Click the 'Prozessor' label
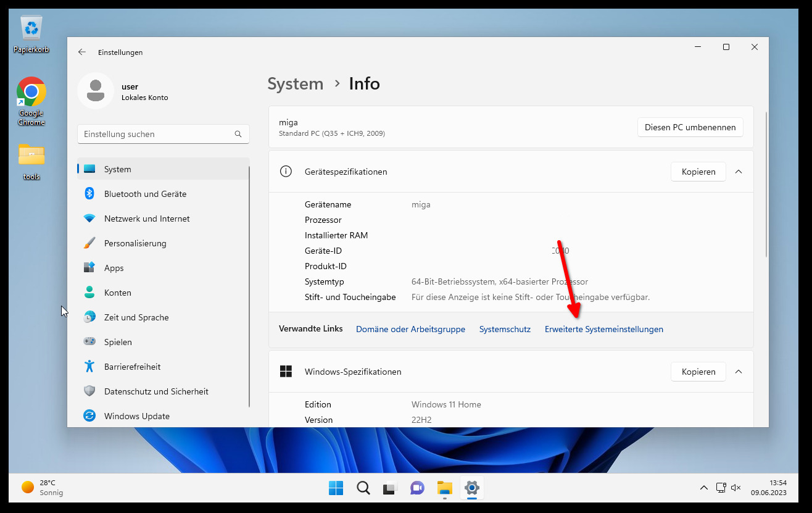Viewport: 812px width, 513px height. 323,220
